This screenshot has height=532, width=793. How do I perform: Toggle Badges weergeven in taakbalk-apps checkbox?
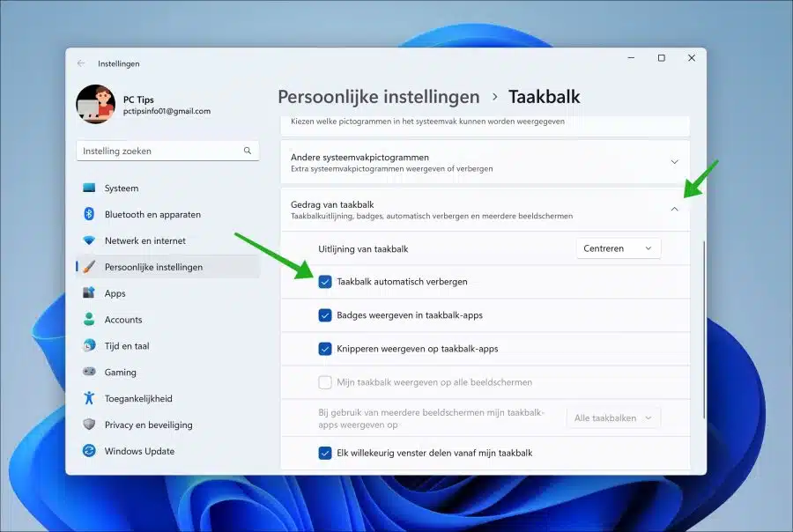[325, 315]
